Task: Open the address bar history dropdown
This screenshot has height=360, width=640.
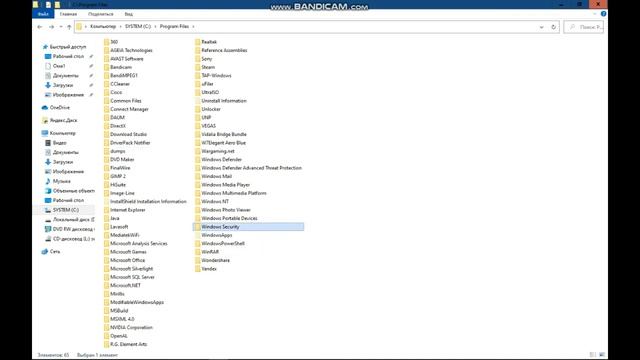Action: [542, 27]
